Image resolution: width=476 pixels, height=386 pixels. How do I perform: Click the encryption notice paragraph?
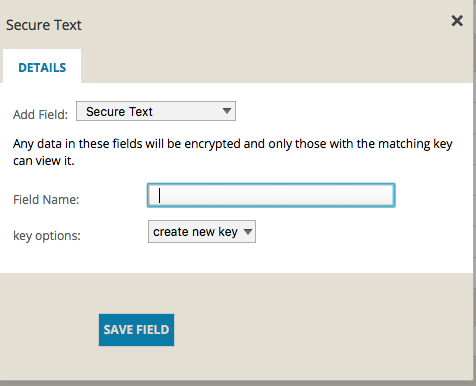pyautogui.click(x=232, y=152)
